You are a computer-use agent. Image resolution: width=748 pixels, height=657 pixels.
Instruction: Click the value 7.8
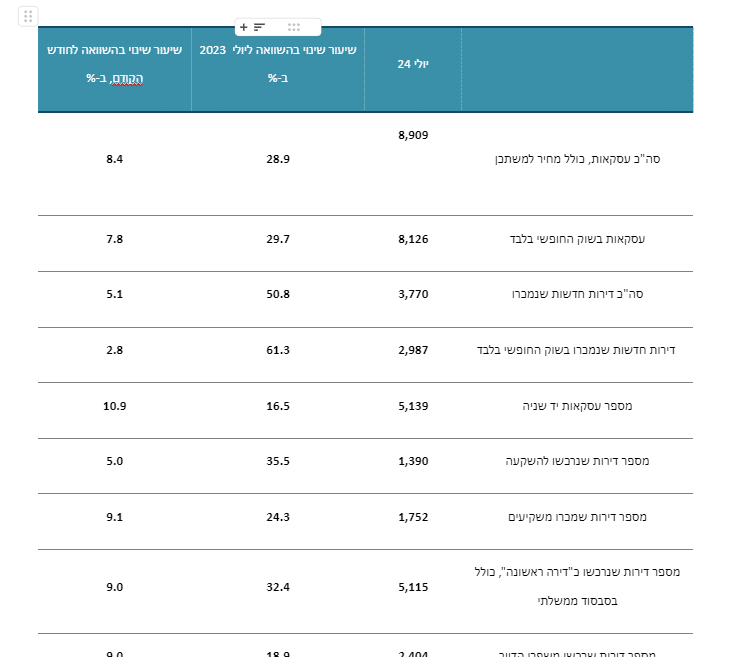coord(114,239)
